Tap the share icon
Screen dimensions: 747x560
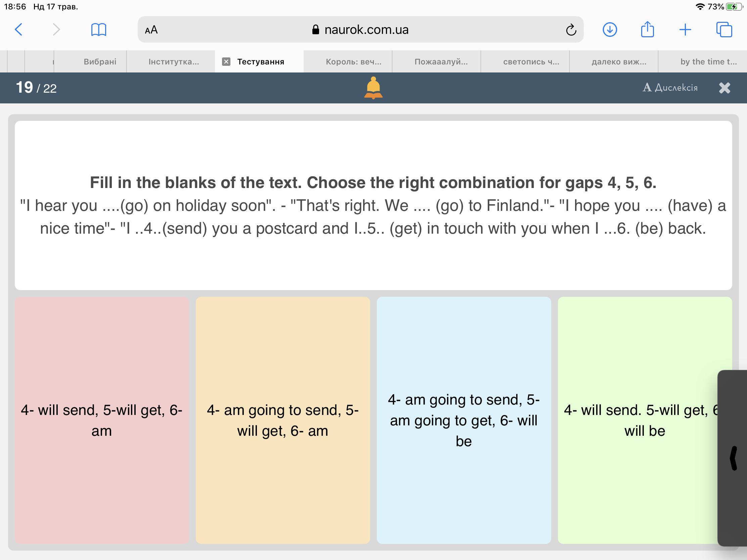(x=647, y=30)
